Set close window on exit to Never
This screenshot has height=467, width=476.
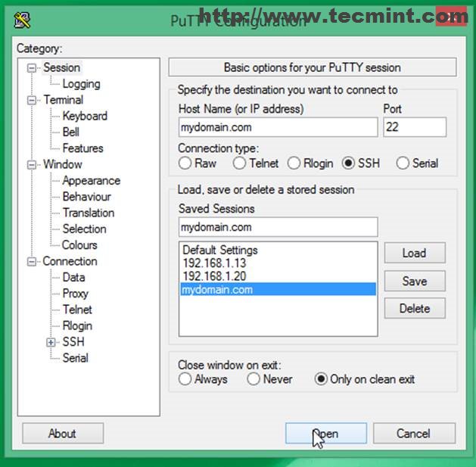coord(254,379)
